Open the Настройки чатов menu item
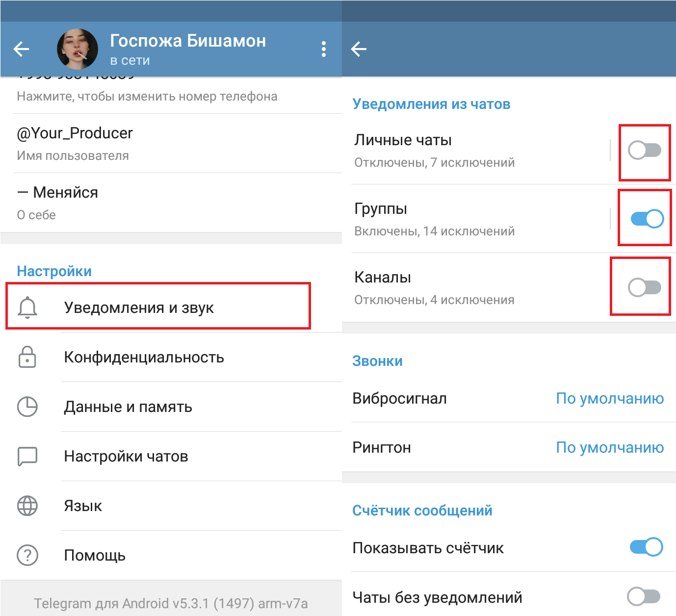Screen dimensions: 676x616 click(x=126, y=456)
